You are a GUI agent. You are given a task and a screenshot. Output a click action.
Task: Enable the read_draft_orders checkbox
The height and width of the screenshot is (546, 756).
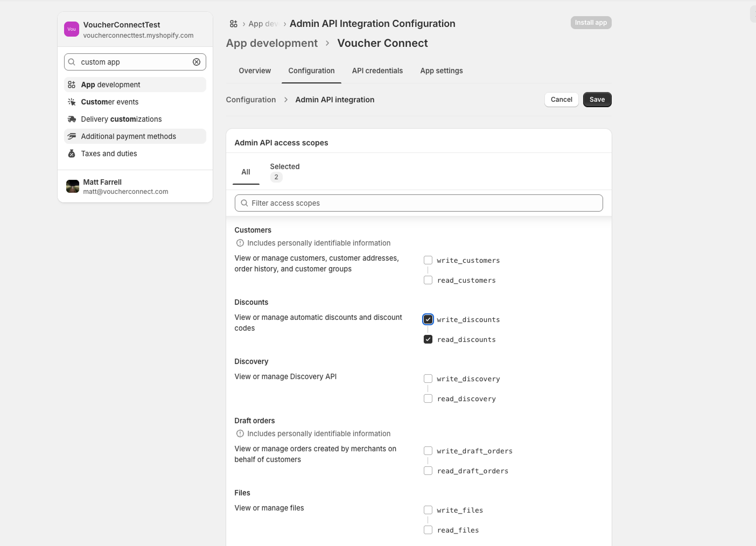coord(428,471)
